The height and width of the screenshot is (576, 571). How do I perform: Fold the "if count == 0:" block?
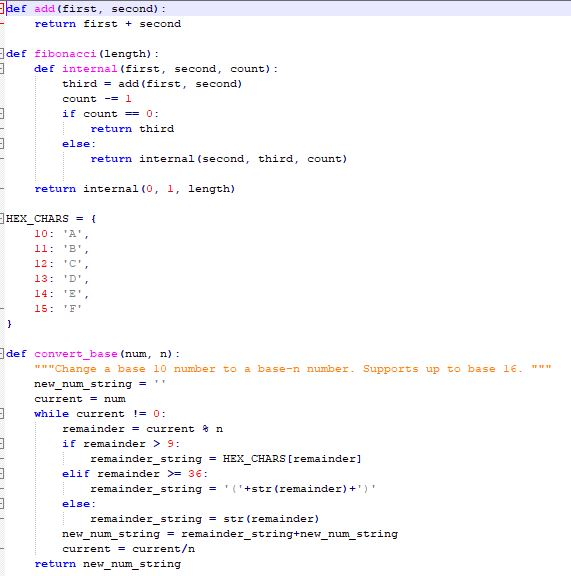point(1,114)
